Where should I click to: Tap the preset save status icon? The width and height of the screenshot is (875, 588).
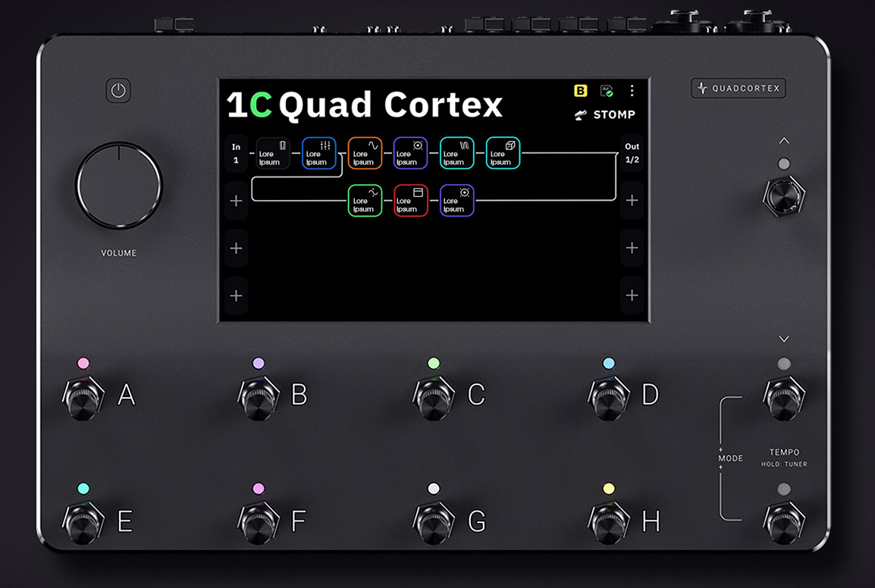[x=607, y=91]
